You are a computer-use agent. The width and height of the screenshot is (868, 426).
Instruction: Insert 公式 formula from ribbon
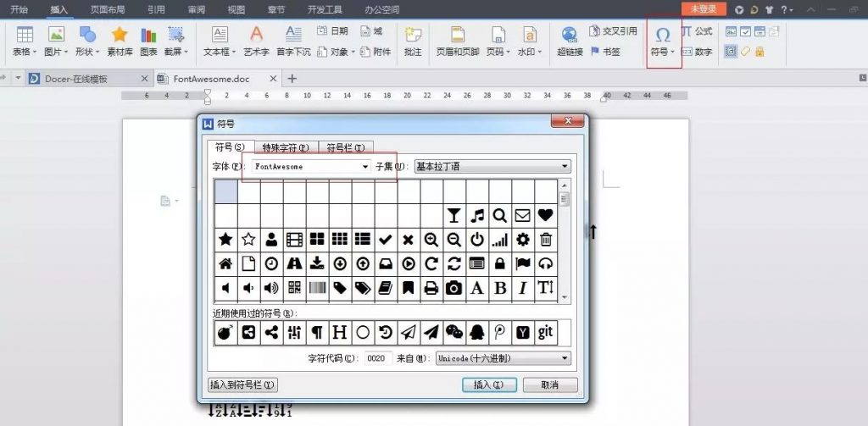697,31
